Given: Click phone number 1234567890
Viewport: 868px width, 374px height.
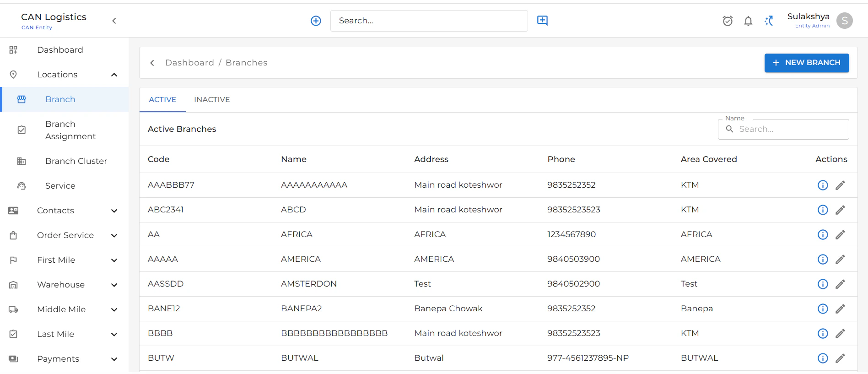Looking at the screenshot, I should (x=571, y=234).
